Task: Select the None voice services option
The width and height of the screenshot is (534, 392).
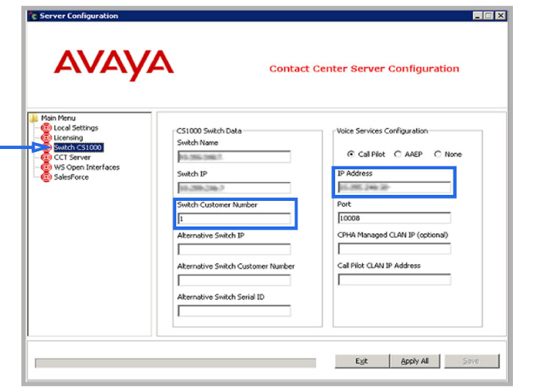Action: pyautogui.click(x=438, y=154)
